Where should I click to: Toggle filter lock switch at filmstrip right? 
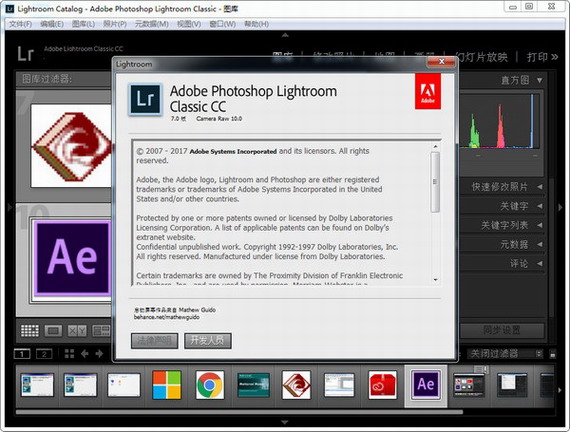point(553,354)
